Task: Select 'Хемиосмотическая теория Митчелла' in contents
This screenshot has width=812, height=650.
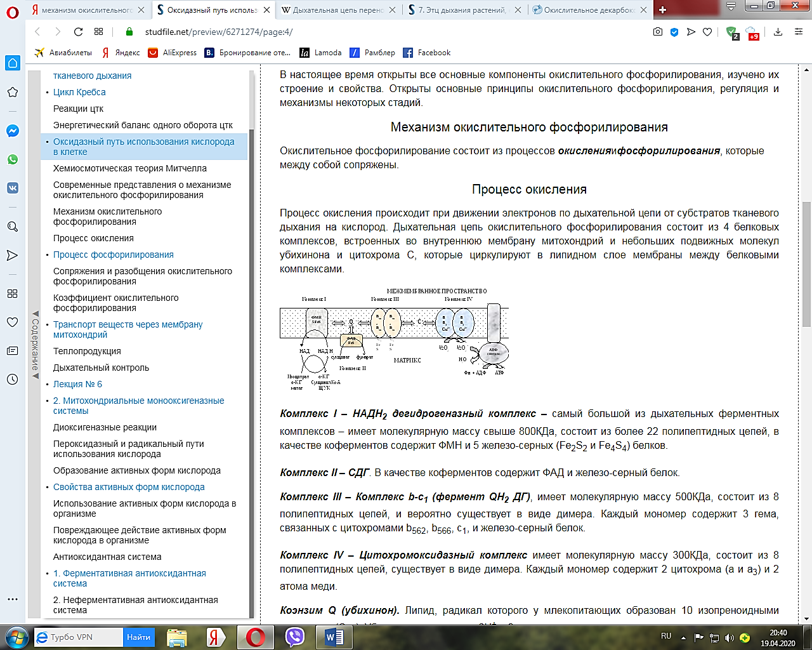Action: [130, 168]
